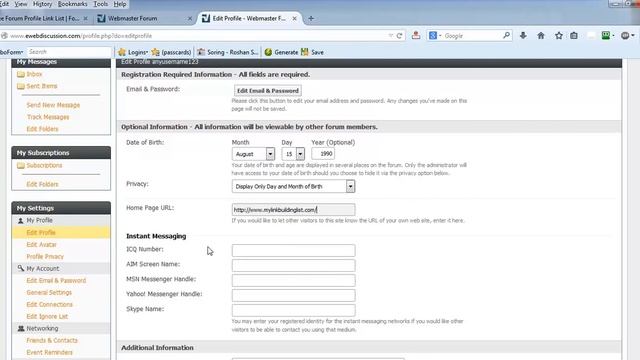Open the Edit Ignore List link

click(47, 317)
